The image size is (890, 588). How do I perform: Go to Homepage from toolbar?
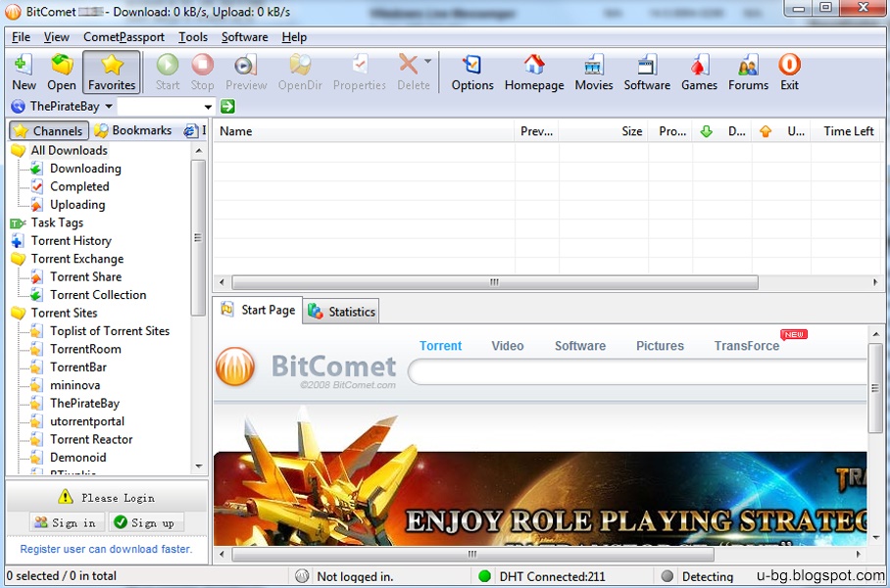[x=534, y=73]
